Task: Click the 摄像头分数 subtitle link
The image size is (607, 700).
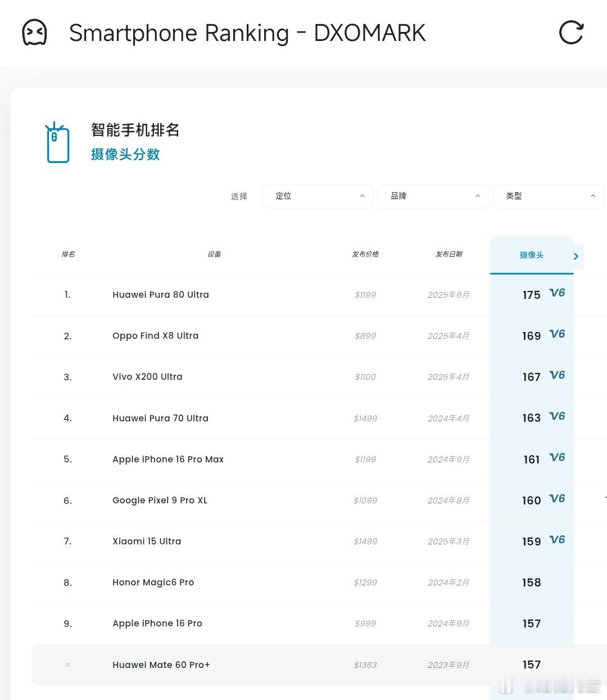Action: [125, 154]
